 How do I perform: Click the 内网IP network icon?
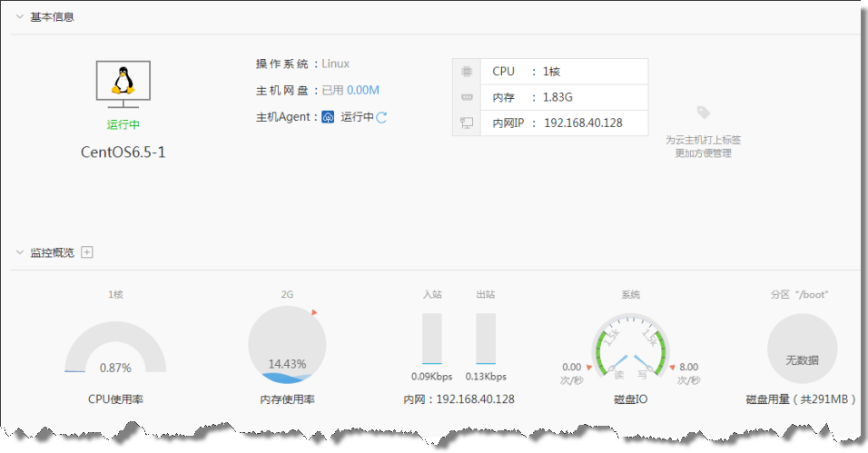467,123
